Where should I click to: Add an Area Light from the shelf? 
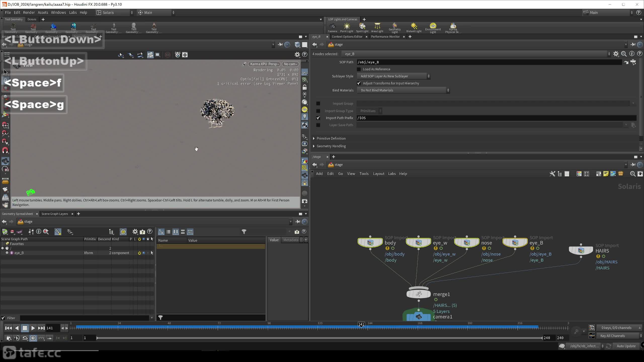point(377,28)
